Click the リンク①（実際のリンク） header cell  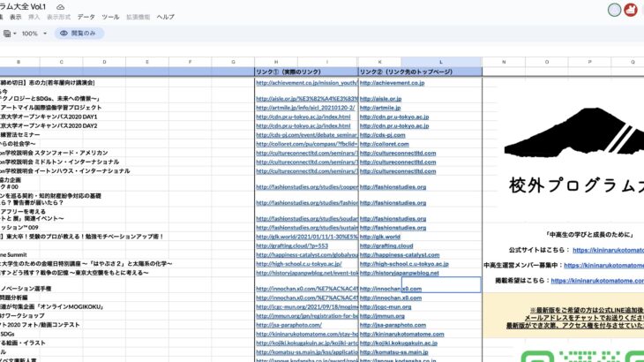(306, 72)
